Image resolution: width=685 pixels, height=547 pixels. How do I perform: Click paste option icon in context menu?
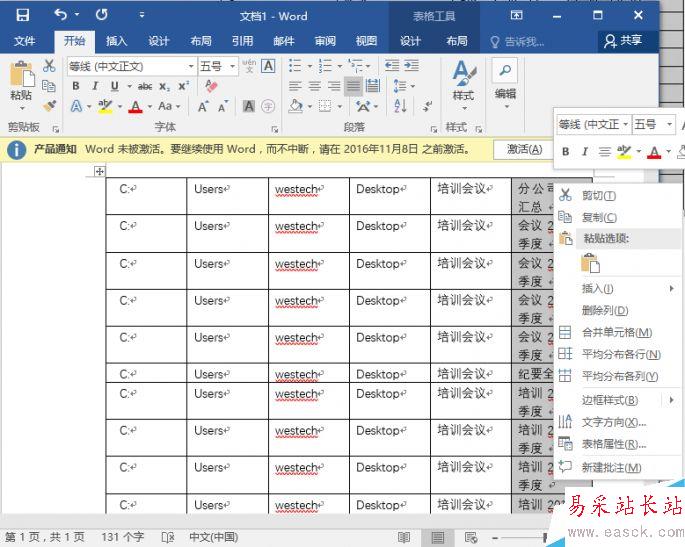point(590,263)
